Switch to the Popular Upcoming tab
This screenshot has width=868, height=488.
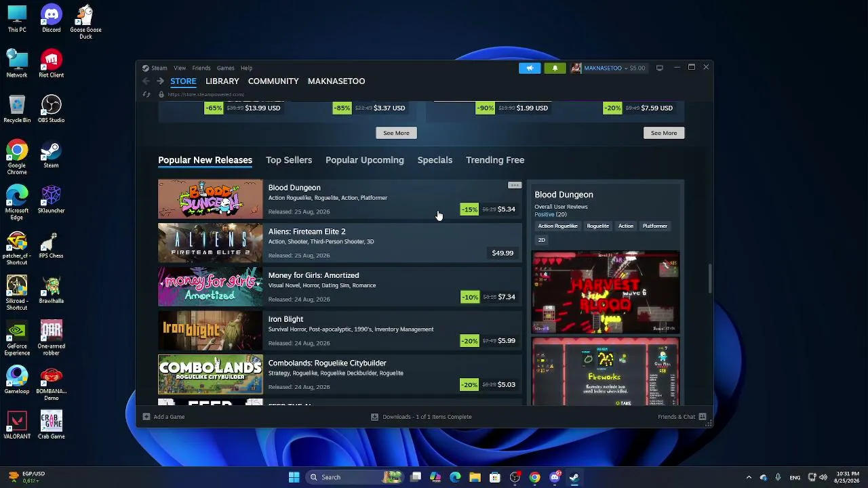365,160
